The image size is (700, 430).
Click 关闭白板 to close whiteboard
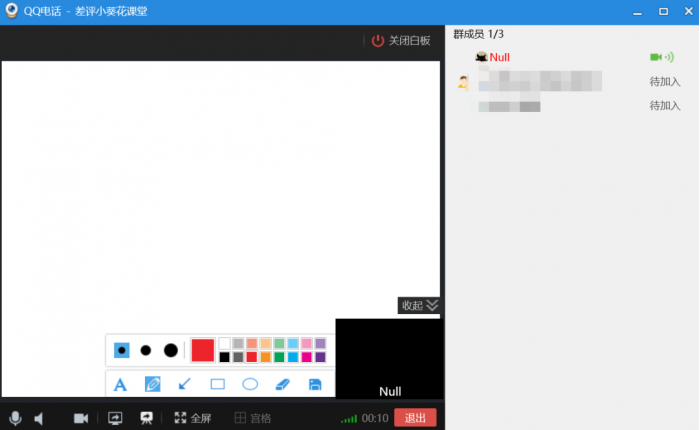click(401, 41)
